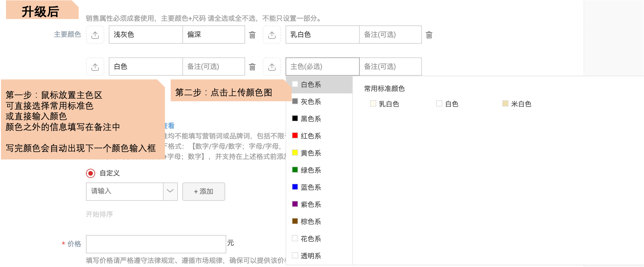Edit the 白色 color name field
Viewport: 644px width, 267px height.
click(146, 67)
